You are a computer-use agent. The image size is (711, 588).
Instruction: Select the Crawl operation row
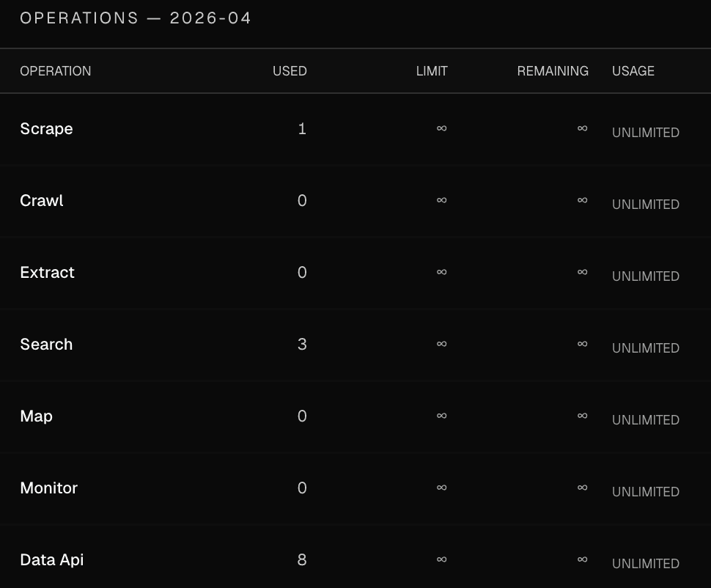pyautogui.click(x=355, y=201)
